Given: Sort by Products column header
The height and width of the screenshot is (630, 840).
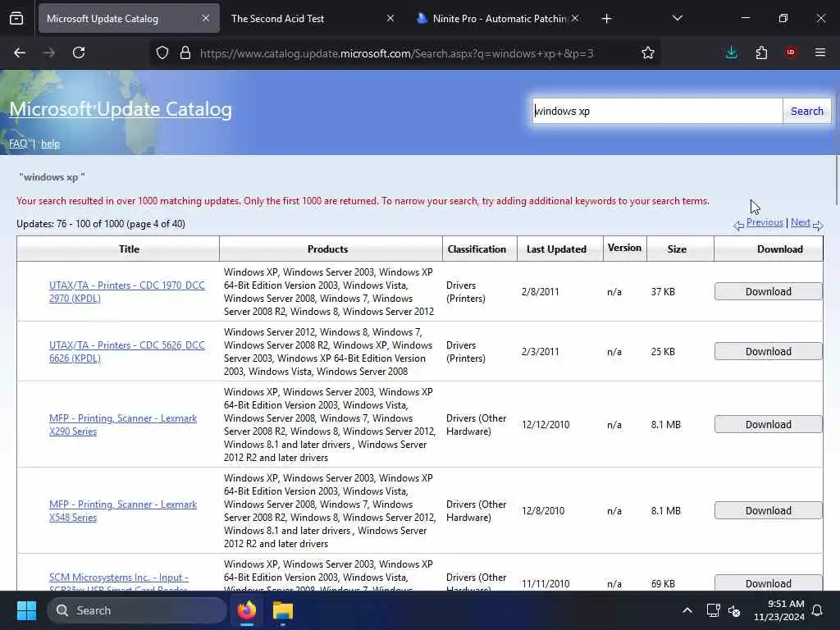Looking at the screenshot, I should coord(328,249).
